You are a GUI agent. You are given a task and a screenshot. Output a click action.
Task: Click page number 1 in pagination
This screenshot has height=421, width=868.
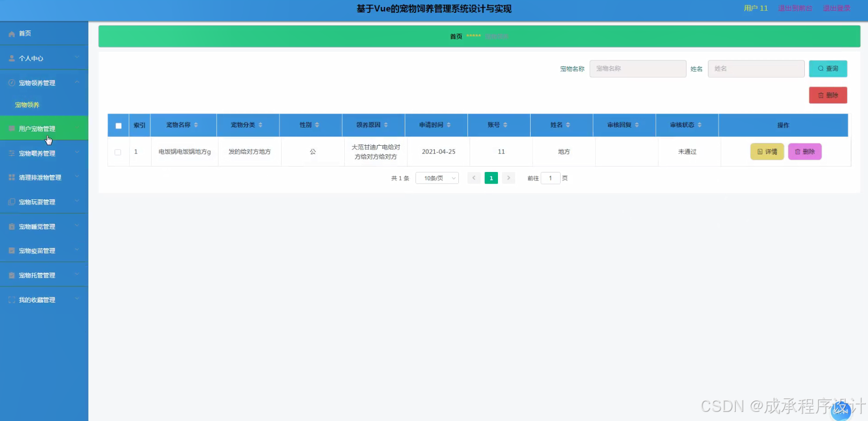(x=491, y=178)
